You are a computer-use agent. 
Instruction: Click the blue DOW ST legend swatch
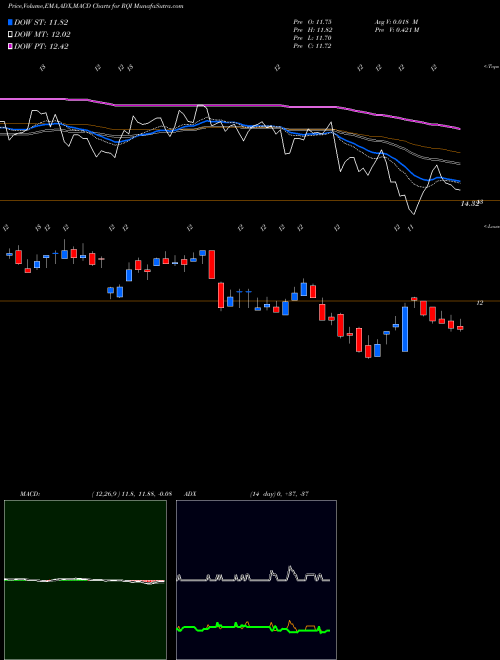10,22
